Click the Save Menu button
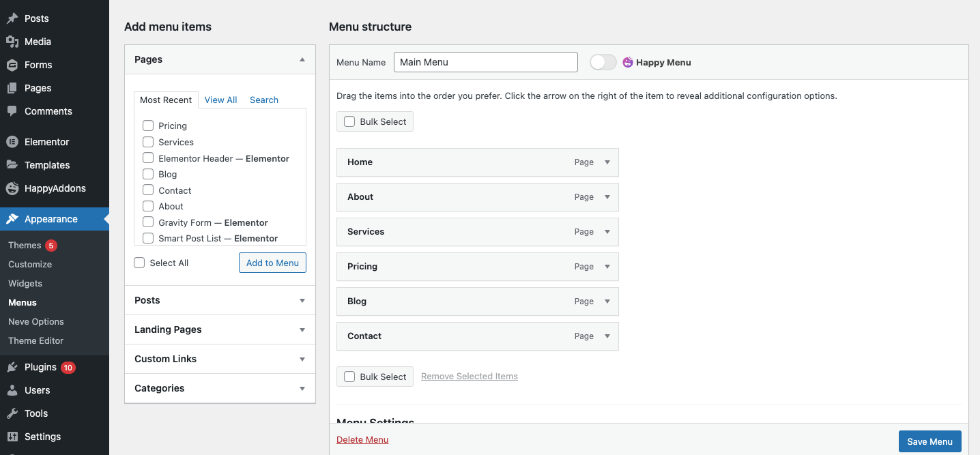This screenshot has height=455, width=980. pos(929,441)
